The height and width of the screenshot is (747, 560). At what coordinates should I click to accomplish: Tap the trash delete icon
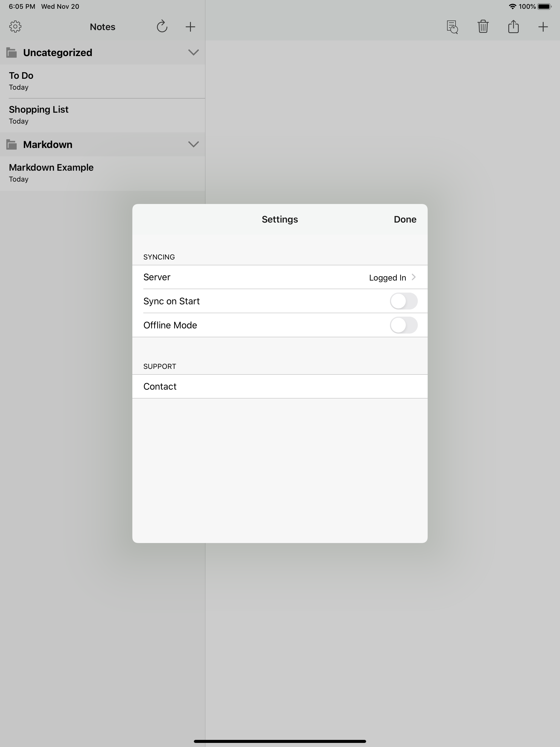(483, 27)
